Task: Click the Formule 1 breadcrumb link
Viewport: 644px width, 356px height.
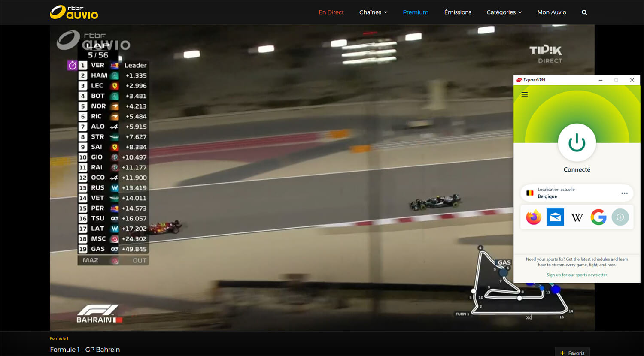Action: pos(59,338)
